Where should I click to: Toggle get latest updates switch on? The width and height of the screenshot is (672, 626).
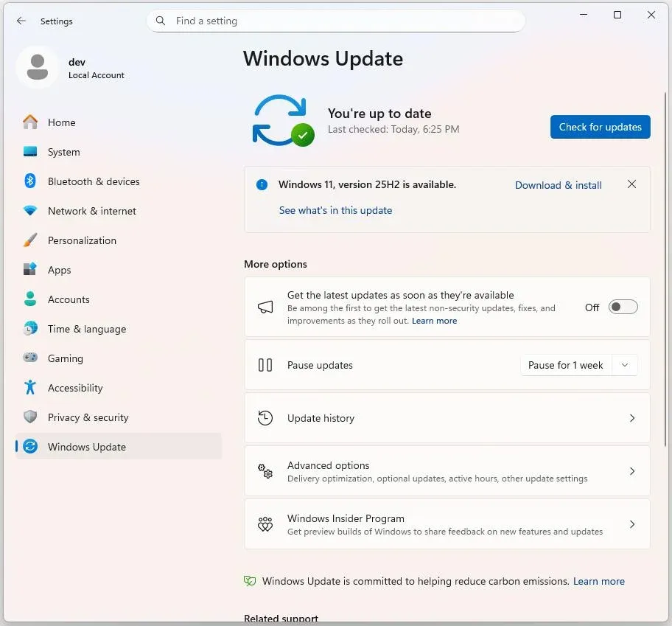[x=623, y=307]
